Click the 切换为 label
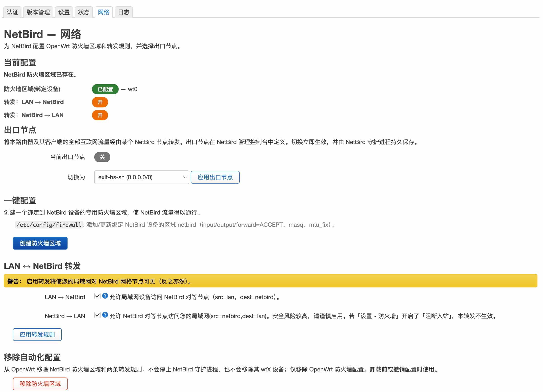Screen dimensions: 543x392 (x=76, y=177)
